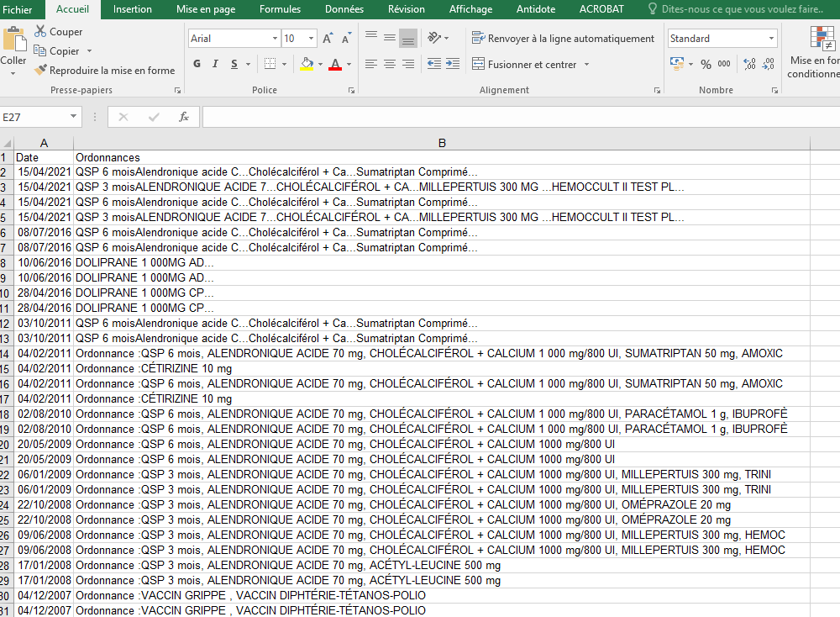Open the ACROBAT tab
The image size is (840, 617).
click(x=601, y=9)
